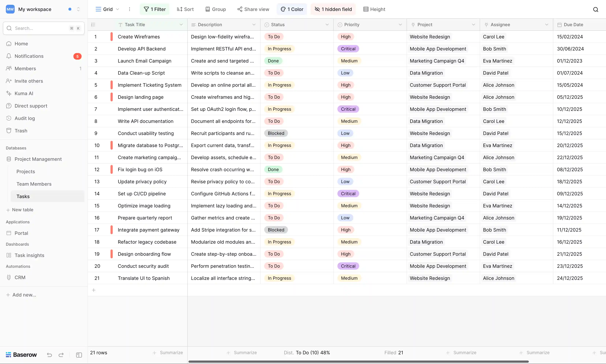This screenshot has height=364, width=606.
Task: Show the 1 hidden field
Action: [333, 9]
